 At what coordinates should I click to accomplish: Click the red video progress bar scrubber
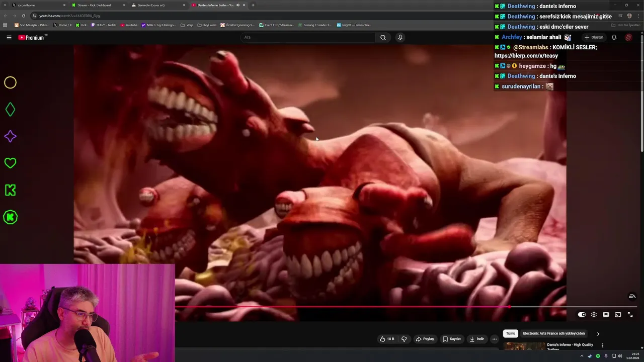[509, 306]
